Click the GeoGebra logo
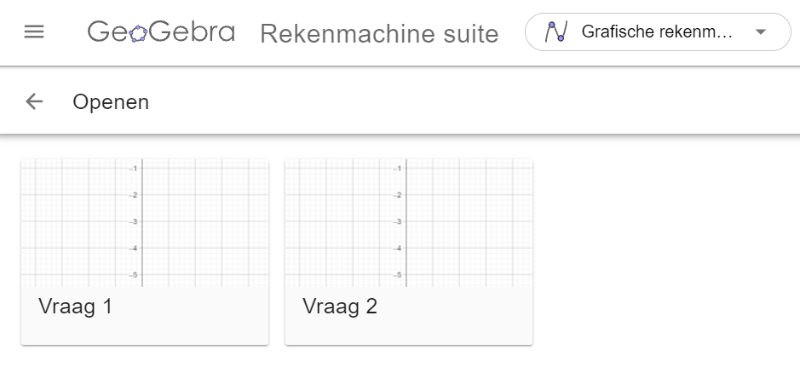 point(161,32)
